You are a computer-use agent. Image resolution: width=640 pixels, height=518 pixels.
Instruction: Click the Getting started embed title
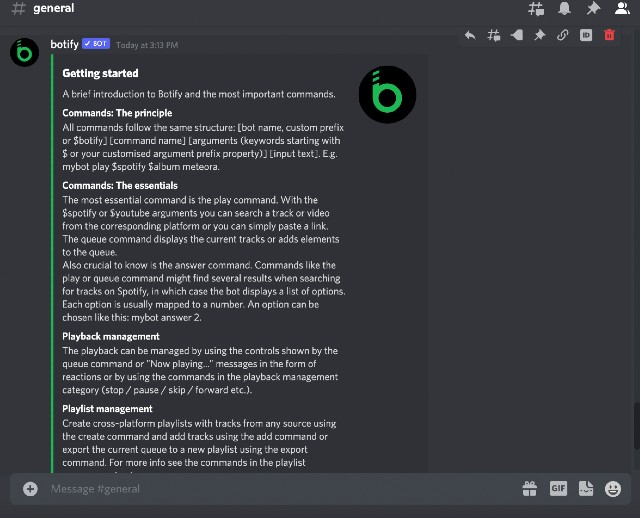tap(100, 73)
